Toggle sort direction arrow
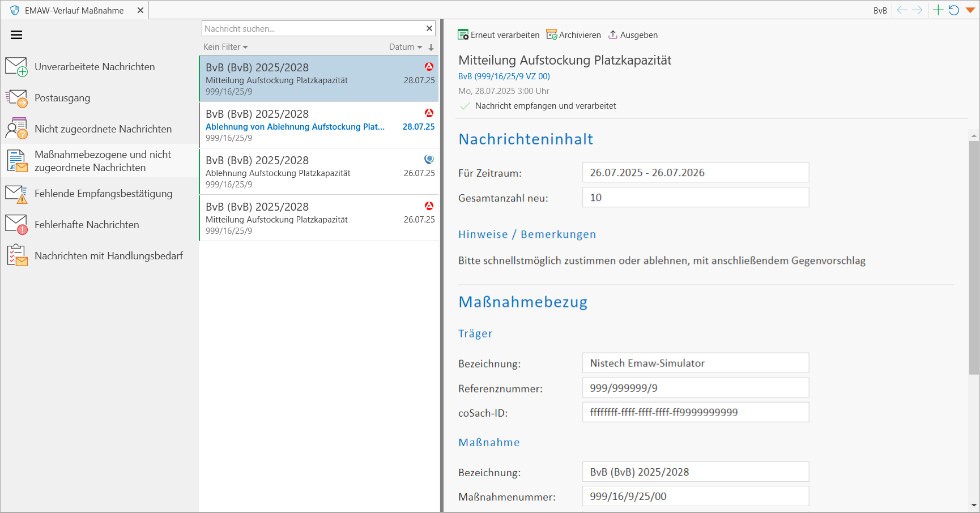Image resolution: width=980 pixels, height=513 pixels. pos(431,48)
